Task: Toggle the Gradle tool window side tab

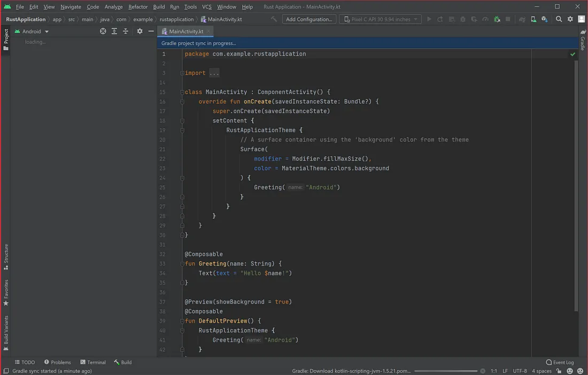Action: tap(582, 40)
